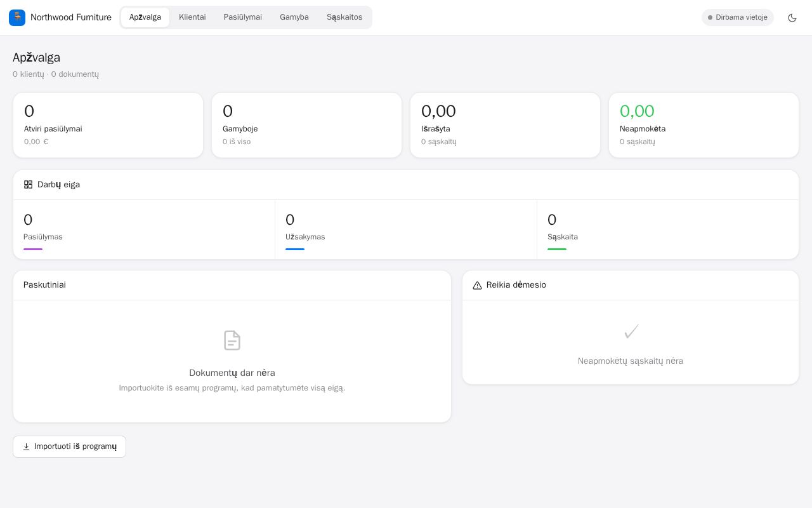The image size is (812, 508).
Task: Click the '0 klientų · 0 dokumentų' subtitle
Action: pos(56,74)
